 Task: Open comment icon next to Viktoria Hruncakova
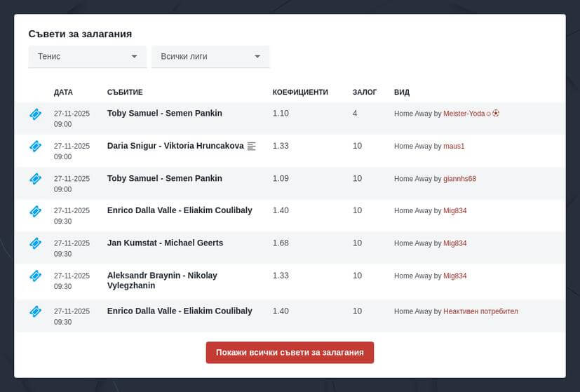point(252,147)
